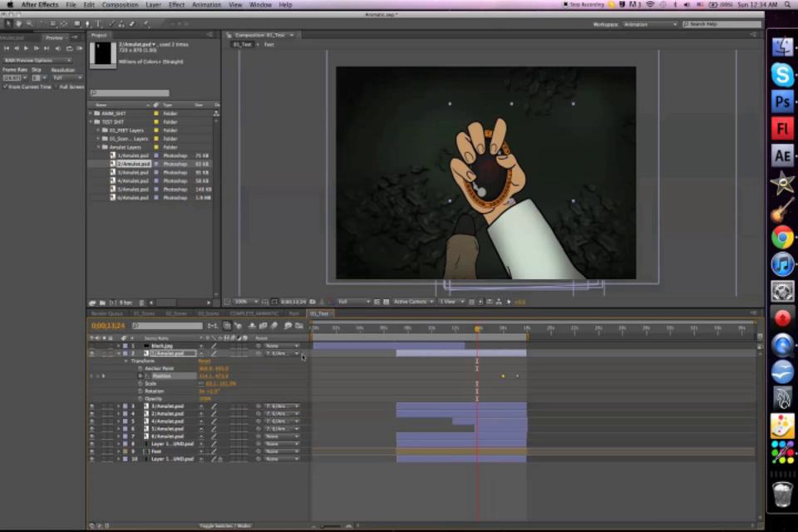Take a snapshot in the Composition viewer
This screenshot has width=798, height=532.
pyautogui.click(x=313, y=302)
